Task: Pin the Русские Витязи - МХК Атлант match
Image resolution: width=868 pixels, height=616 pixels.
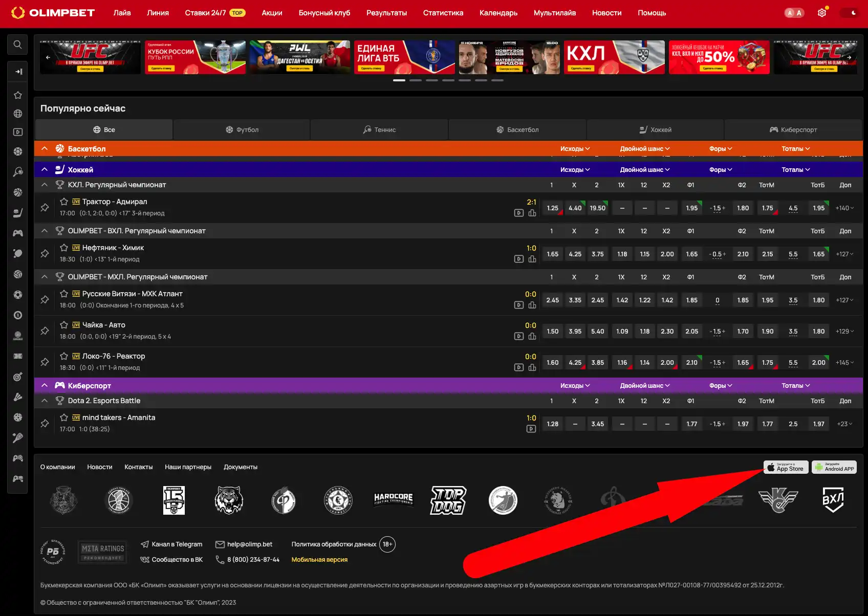Action: point(45,300)
